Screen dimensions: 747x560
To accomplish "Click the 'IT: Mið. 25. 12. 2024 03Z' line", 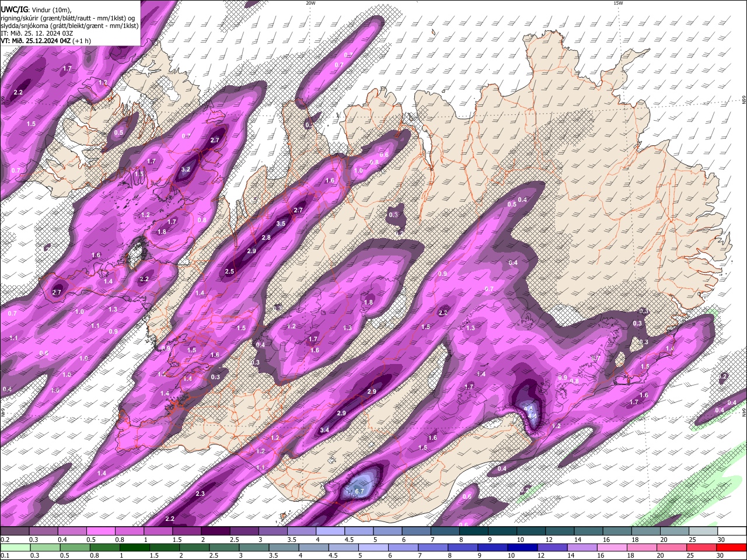I will tap(37, 33).
